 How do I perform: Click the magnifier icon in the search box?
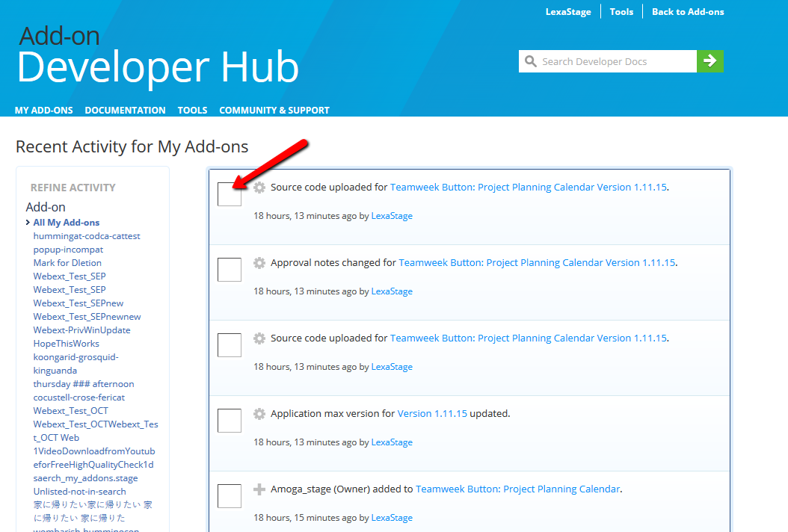coord(530,61)
